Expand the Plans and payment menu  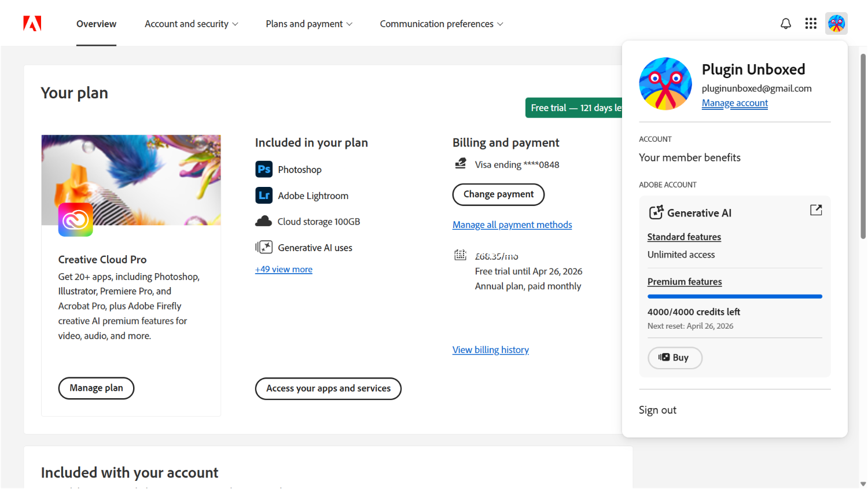pos(308,24)
